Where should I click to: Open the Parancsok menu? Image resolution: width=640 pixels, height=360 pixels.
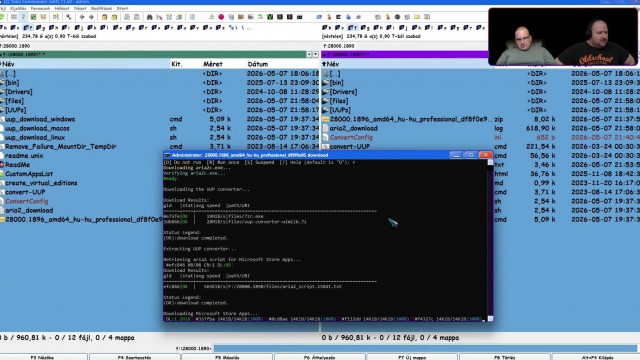[x=40, y=8]
